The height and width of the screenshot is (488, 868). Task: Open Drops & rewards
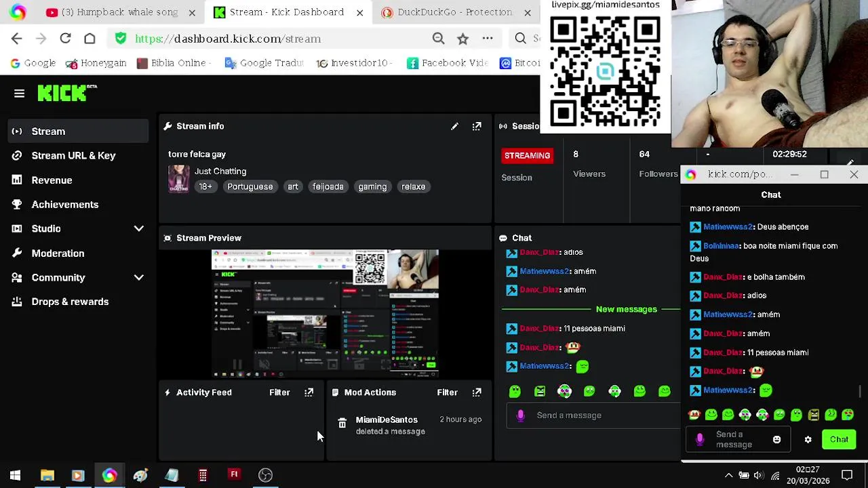pyautogui.click(x=79, y=302)
